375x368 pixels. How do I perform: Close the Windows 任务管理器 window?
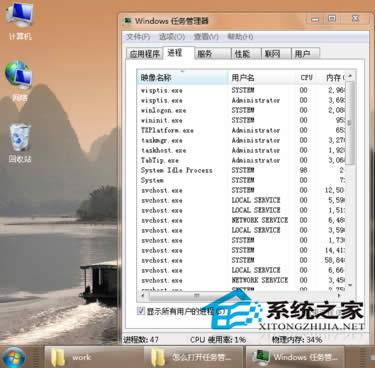pos(355,19)
